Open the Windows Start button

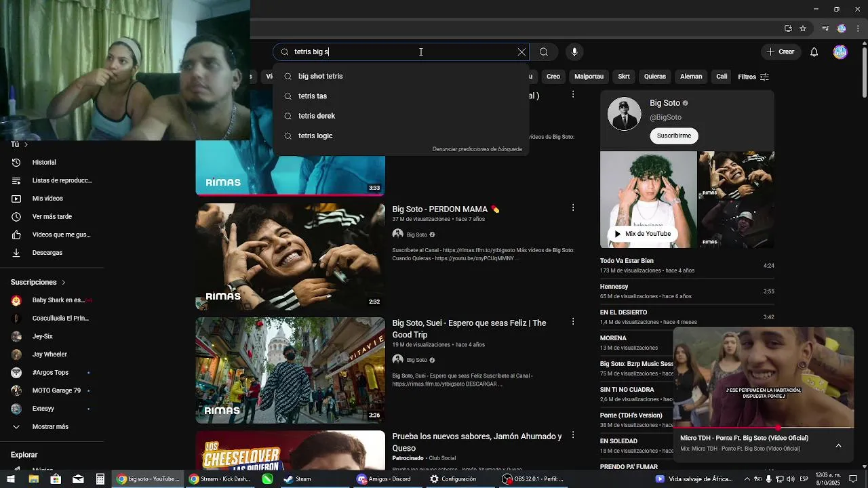coord(11,479)
